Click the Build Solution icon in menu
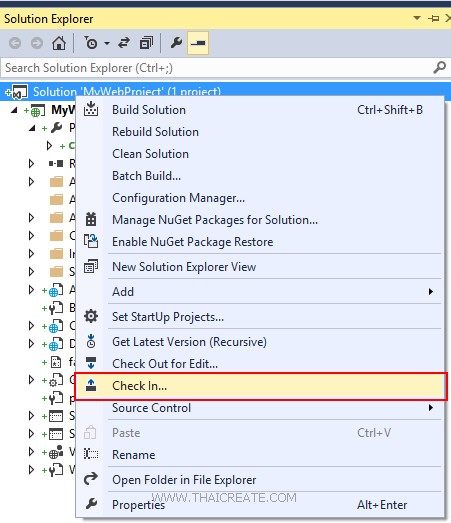This screenshot has height=523, width=451. pyautogui.click(x=91, y=109)
